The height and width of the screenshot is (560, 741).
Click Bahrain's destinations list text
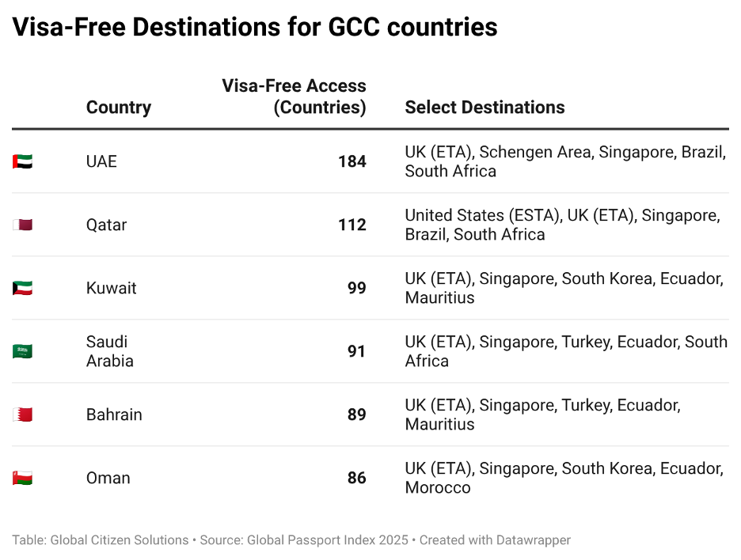coord(542,414)
